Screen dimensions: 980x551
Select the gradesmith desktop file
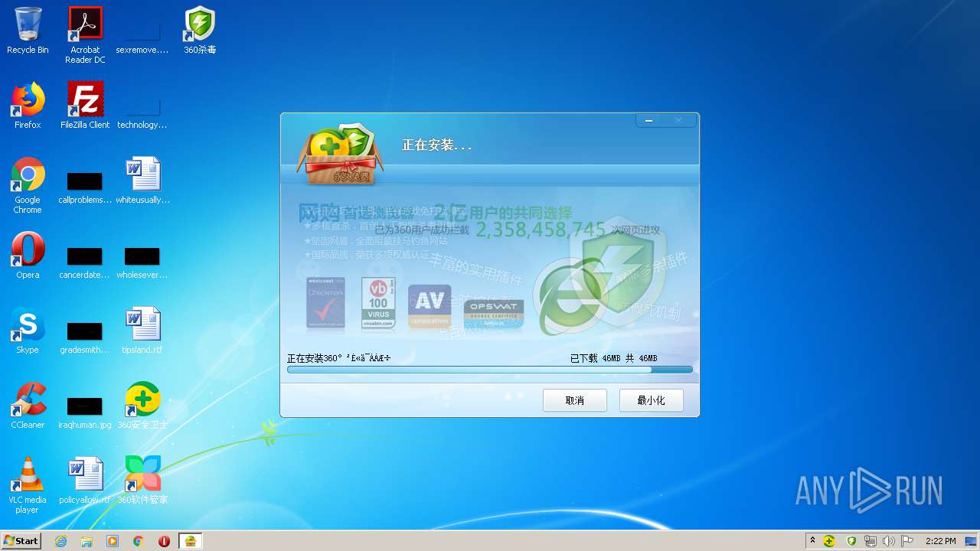(84, 337)
